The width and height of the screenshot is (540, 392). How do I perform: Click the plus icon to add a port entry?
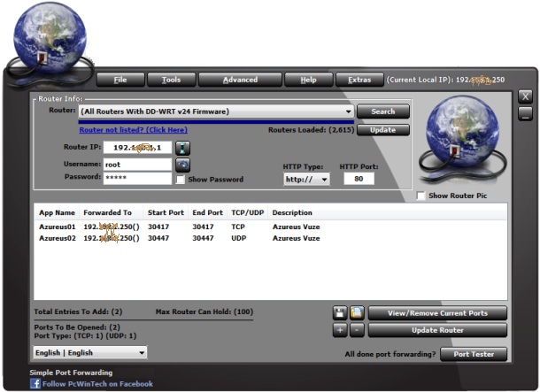(x=340, y=330)
